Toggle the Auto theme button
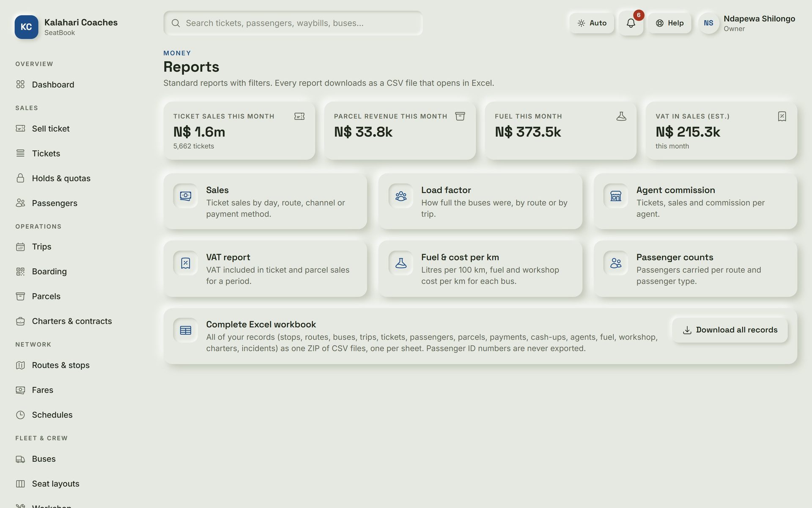The image size is (812, 508). (592, 23)
